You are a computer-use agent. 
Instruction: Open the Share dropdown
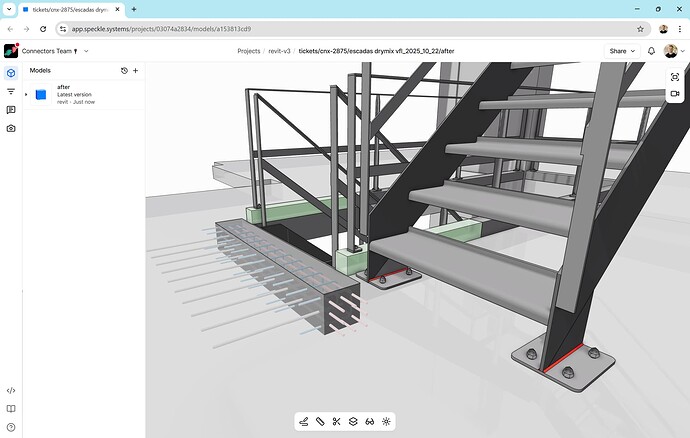(x=622, y=51)
